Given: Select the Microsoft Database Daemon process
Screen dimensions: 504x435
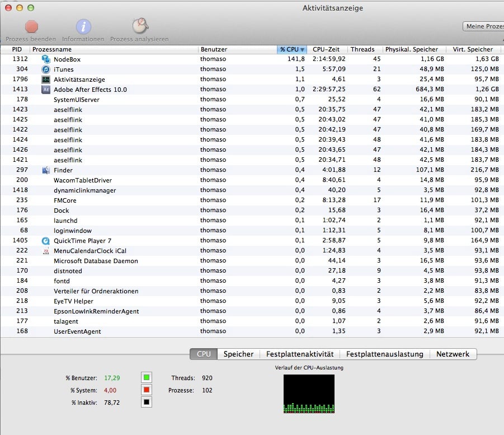Looking at the screenshot, I should coord(251,261).
